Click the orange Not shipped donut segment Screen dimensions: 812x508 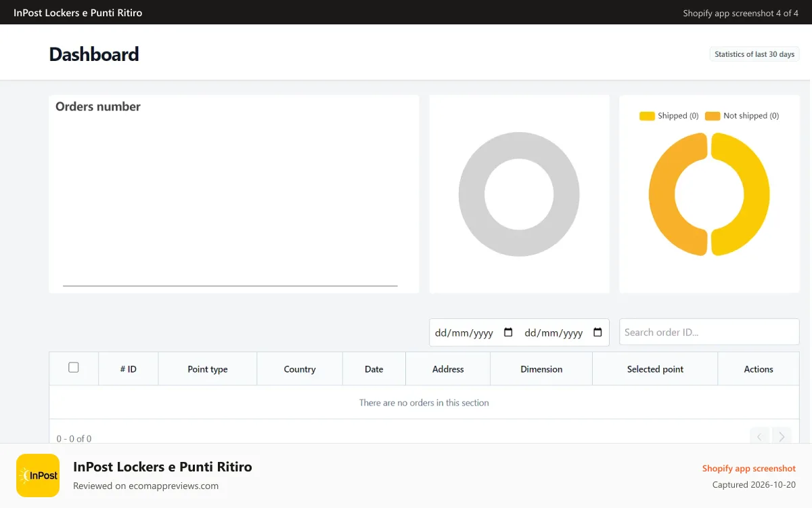coord(662,194)
